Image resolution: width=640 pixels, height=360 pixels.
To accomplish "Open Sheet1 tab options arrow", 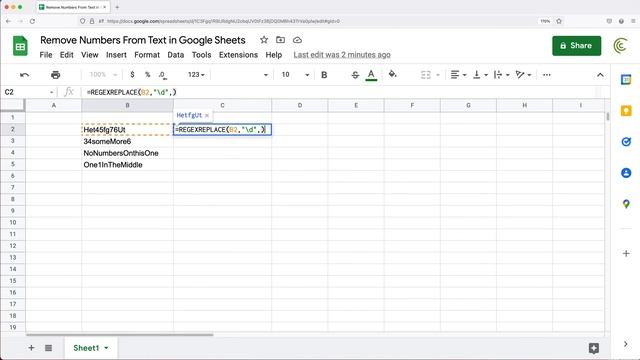I will 107,348.
